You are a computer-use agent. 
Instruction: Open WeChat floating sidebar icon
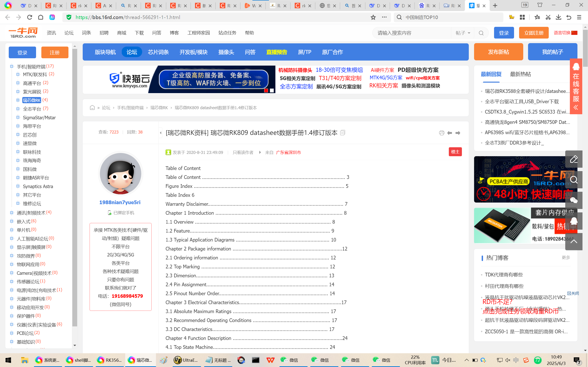coord(574,200)
